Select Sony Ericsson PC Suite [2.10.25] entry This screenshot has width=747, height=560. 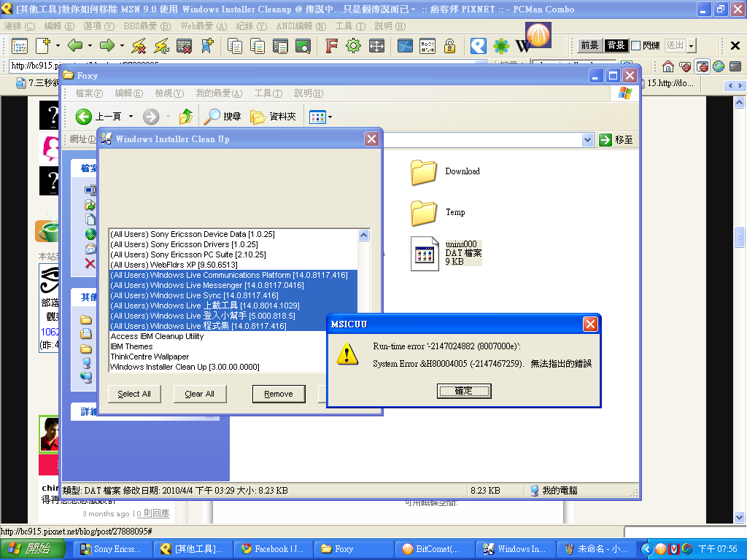pyautogui.click(x=233, y=254)
